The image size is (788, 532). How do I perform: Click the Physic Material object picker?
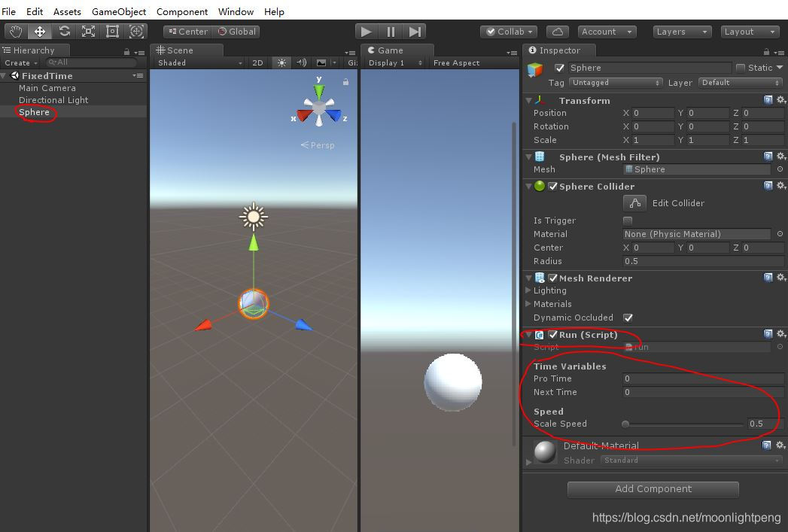coord(780,233)
